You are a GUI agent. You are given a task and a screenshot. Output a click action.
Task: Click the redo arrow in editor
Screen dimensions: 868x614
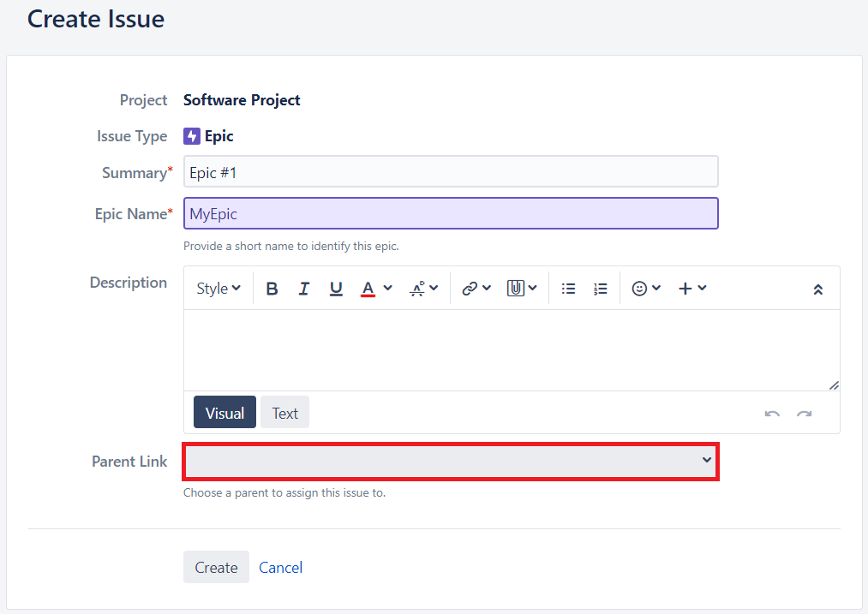point(804,414)
